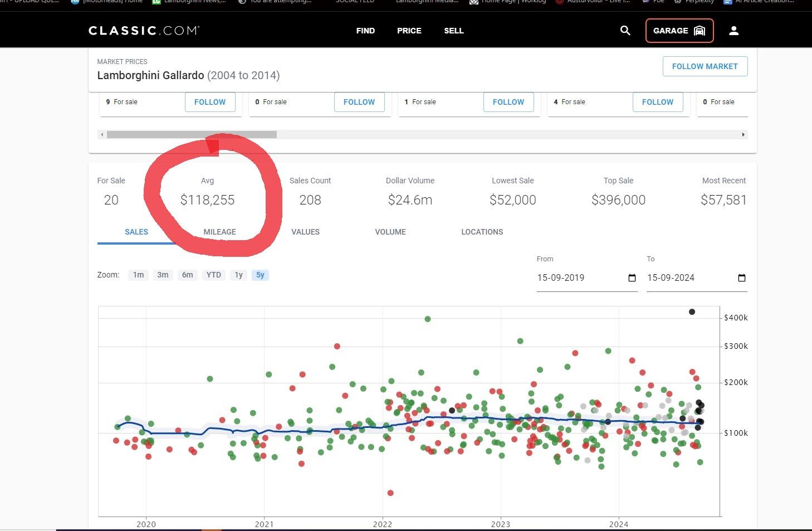Click the black dot near $400k on chart
812x531 pixels.
click(x=692, y=312)
